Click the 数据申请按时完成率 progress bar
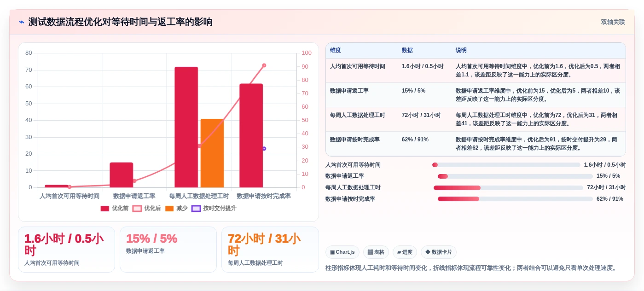The height and width of the screenshot is (291, 644). (x=515, y=199)
